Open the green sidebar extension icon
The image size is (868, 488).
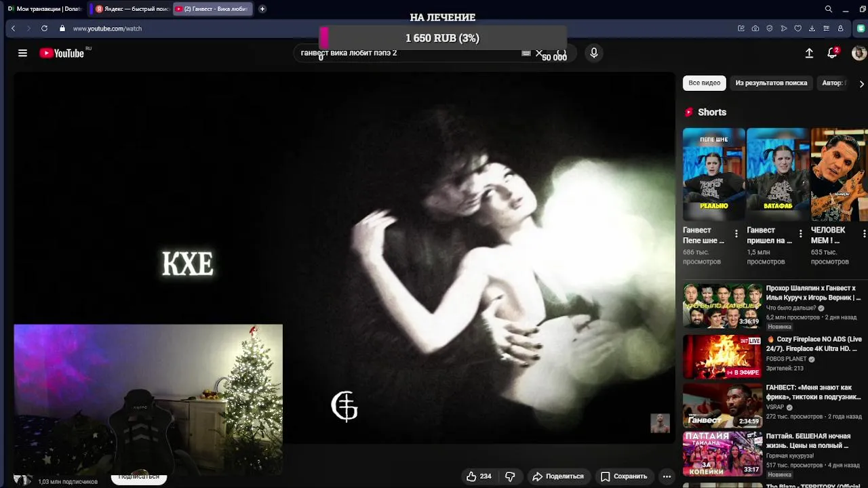pyautogui.click(x=861, y=28)
